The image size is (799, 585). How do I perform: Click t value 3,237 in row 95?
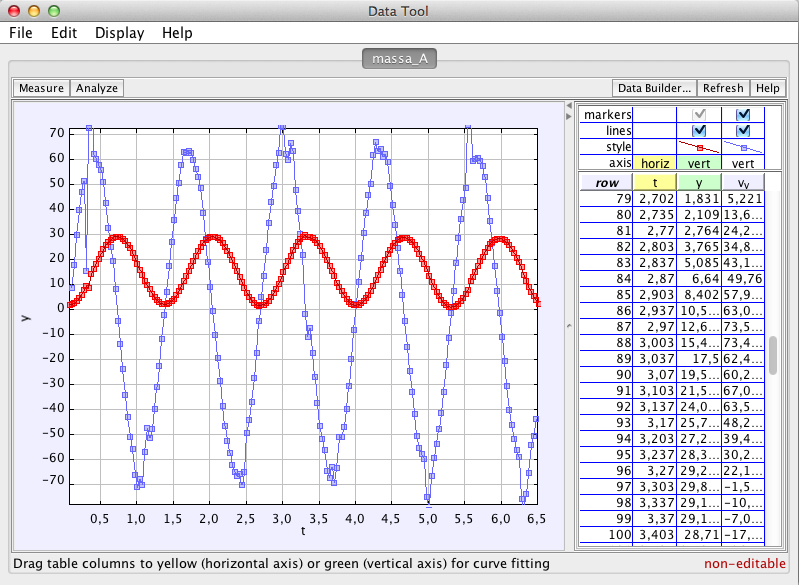tap(655, 455)
